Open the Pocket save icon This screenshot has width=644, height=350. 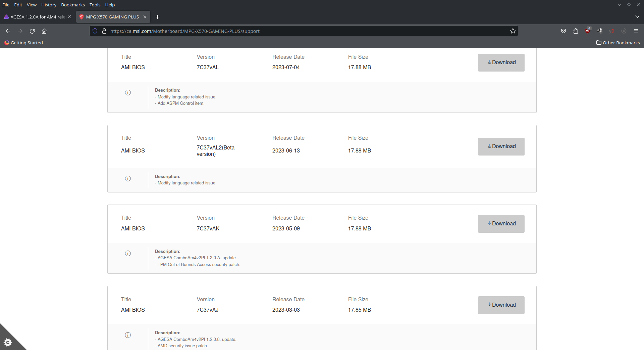pos(563,31)
